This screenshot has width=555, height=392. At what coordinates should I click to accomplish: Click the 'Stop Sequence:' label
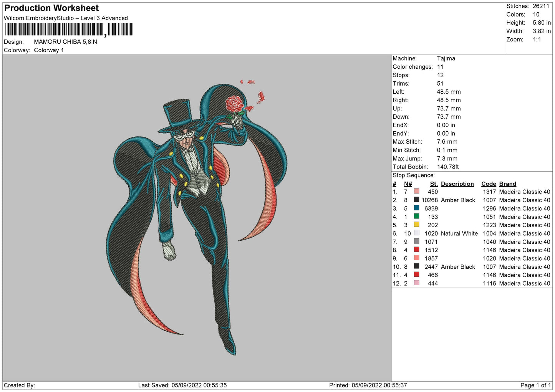[414, 175]
